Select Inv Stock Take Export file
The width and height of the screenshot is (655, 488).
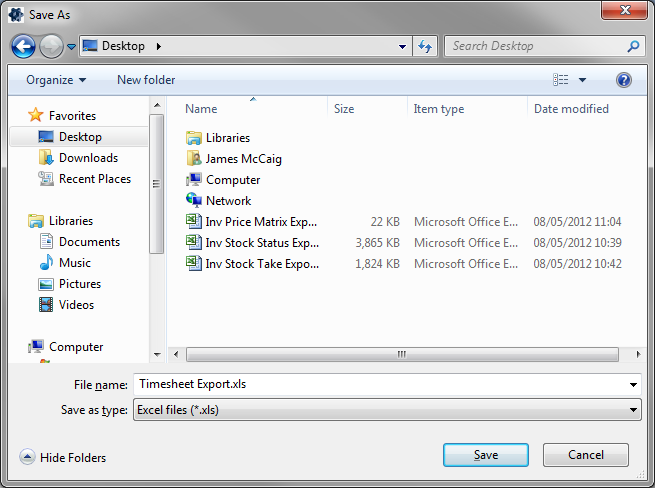click(x=262, y=264)
